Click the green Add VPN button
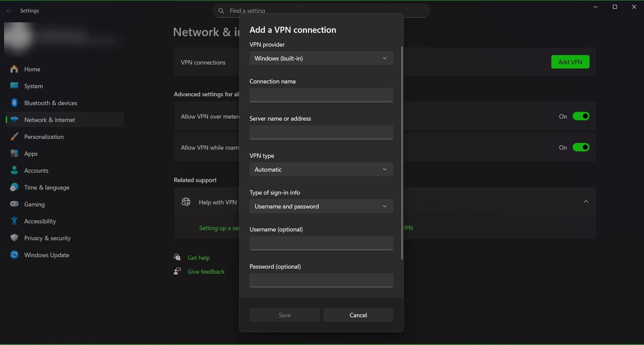Image resolution: width=644 pixels, height=345 pixels. (570, 62)
